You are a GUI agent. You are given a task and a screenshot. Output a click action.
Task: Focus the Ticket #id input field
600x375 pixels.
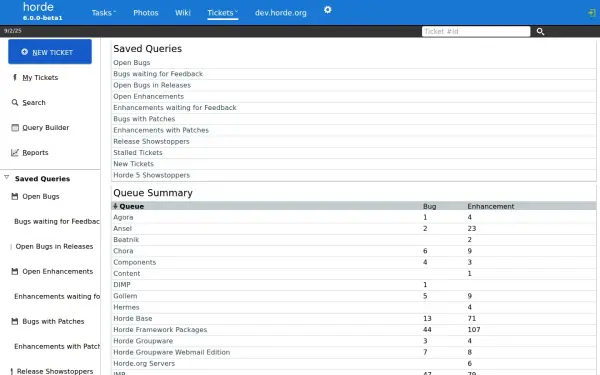pyautogui.click(x=476, y=31)
